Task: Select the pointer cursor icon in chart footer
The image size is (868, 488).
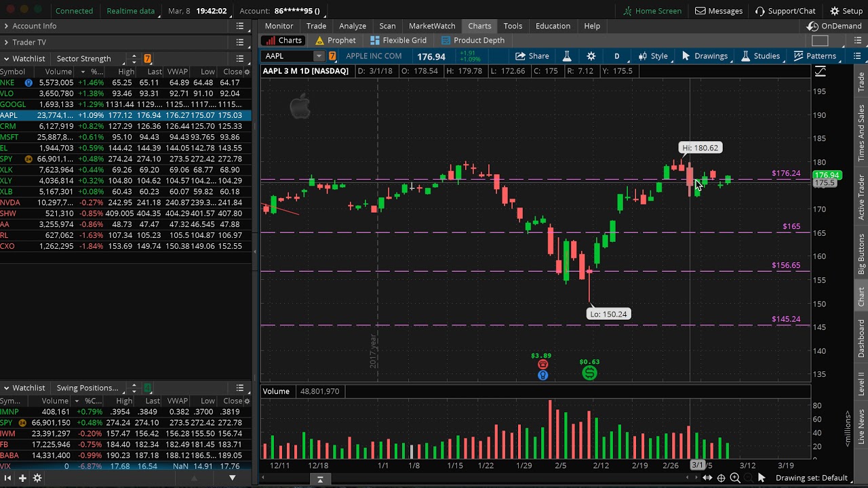Action: (761, 478)
